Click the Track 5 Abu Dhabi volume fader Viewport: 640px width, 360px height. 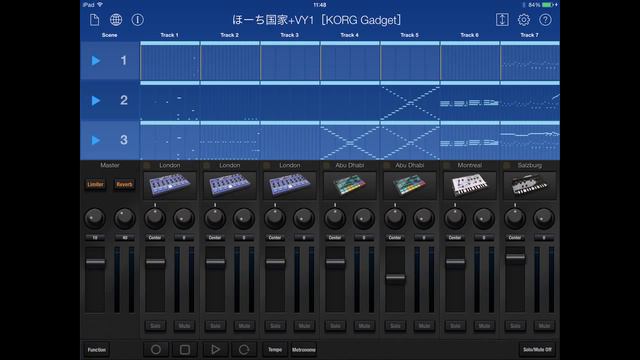tap(396, 278)
